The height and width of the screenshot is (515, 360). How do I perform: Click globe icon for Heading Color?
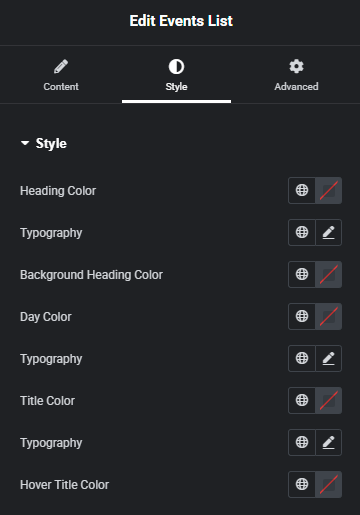[302, 190]
